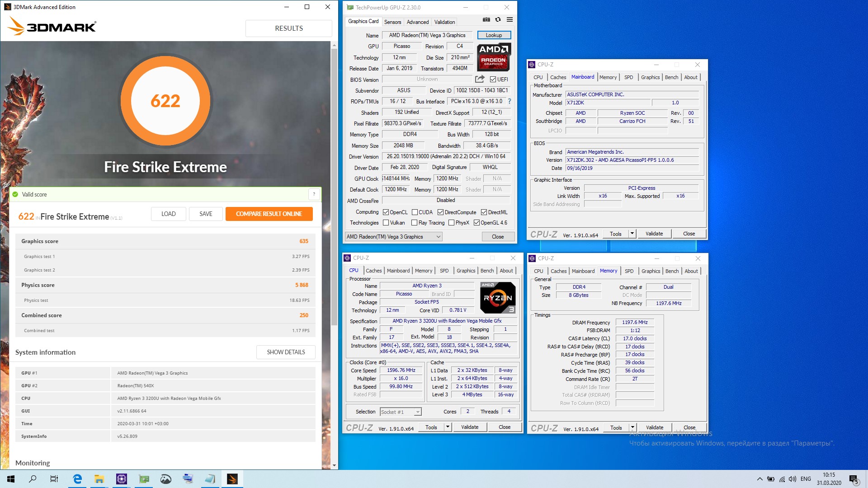Click the volume speaker tray icon

792,479
